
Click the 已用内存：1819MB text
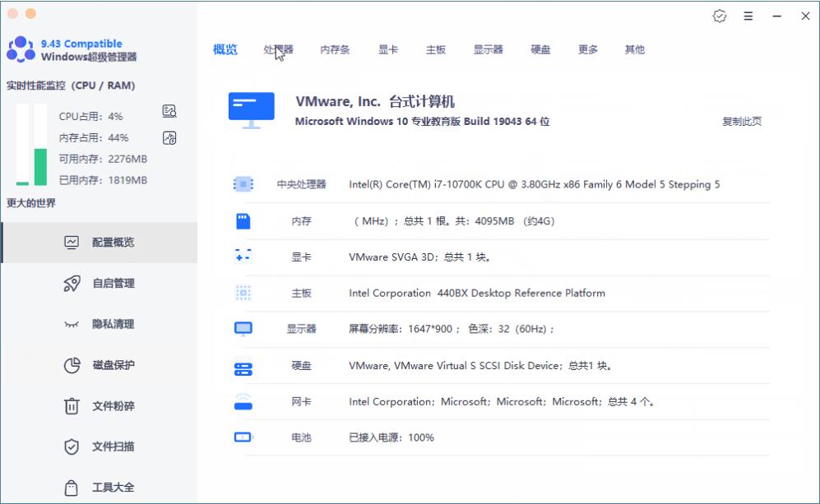click(103, 180)
